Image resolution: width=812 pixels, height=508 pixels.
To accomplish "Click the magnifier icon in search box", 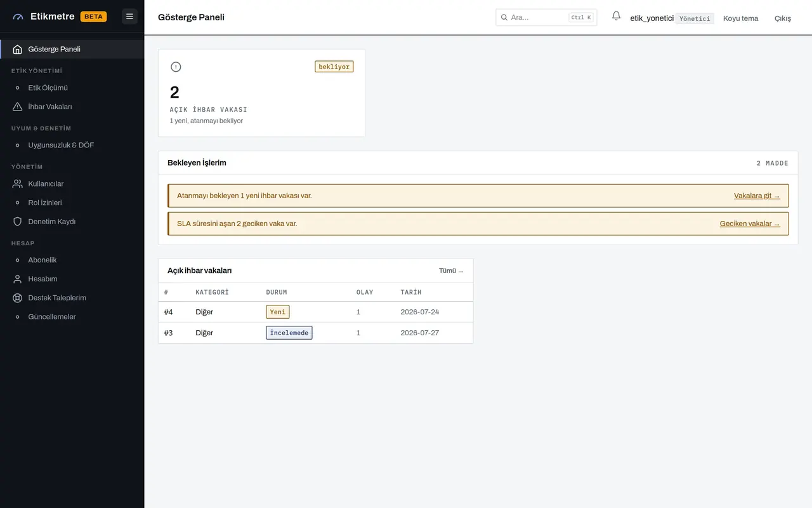I will [504, 18].
